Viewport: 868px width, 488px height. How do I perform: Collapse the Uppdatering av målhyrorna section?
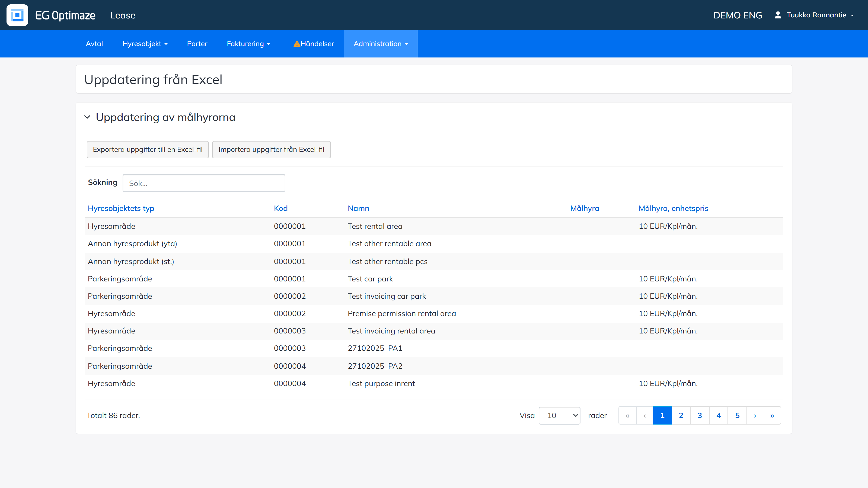pyautogui.click(x=87, y=117)
